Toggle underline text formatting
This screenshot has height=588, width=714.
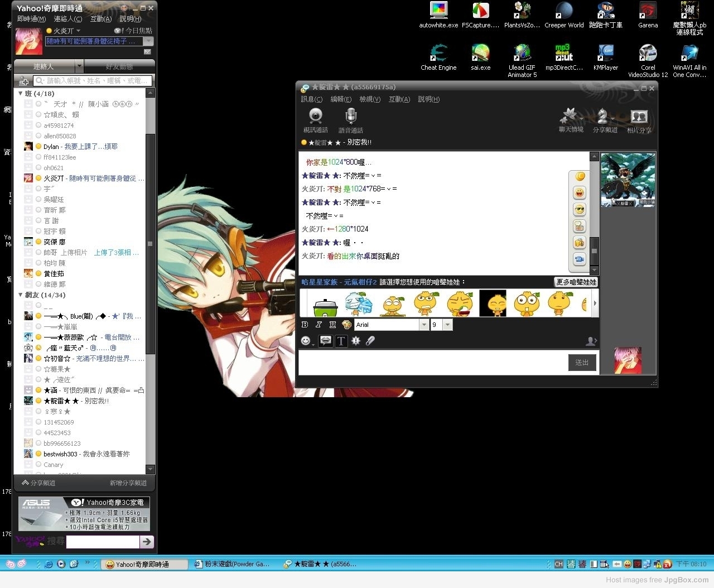coord(332,325)
